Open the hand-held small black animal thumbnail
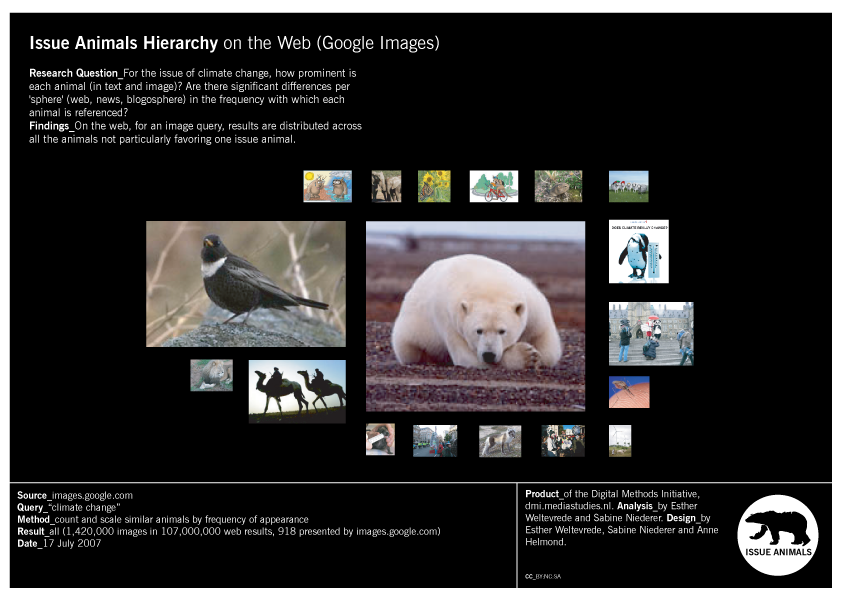843x597 pixels. pos(380,439)
